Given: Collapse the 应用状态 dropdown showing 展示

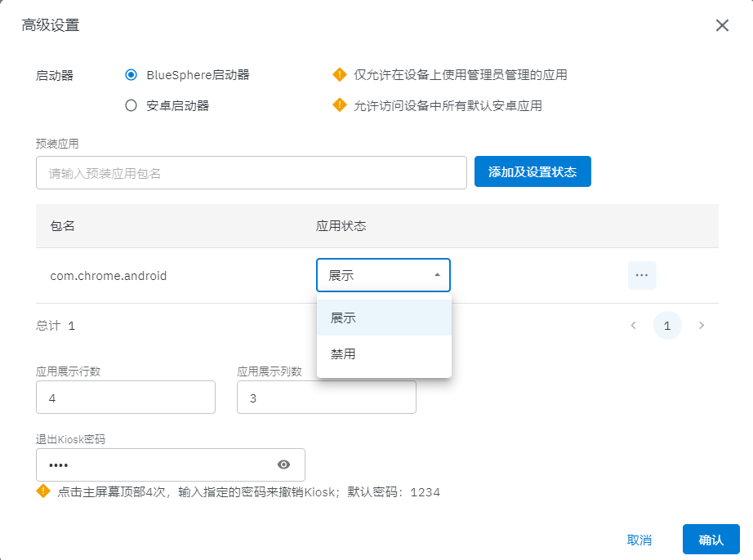Looking at the screenshot, I should [x=437, y=276].
